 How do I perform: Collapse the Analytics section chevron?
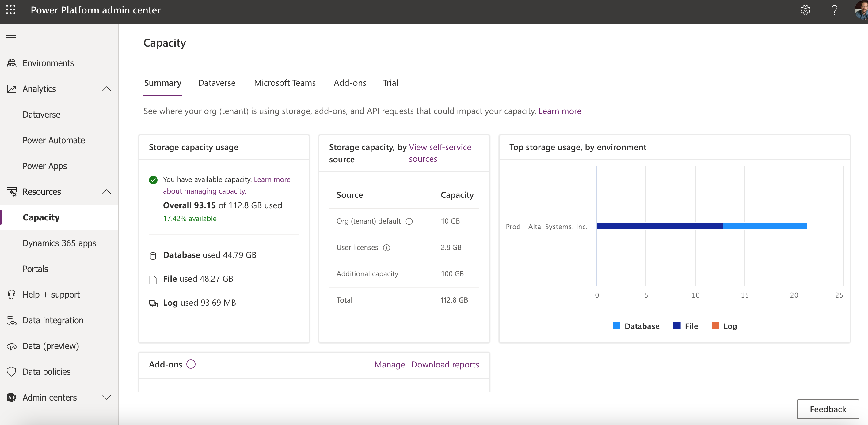[106, 89]
